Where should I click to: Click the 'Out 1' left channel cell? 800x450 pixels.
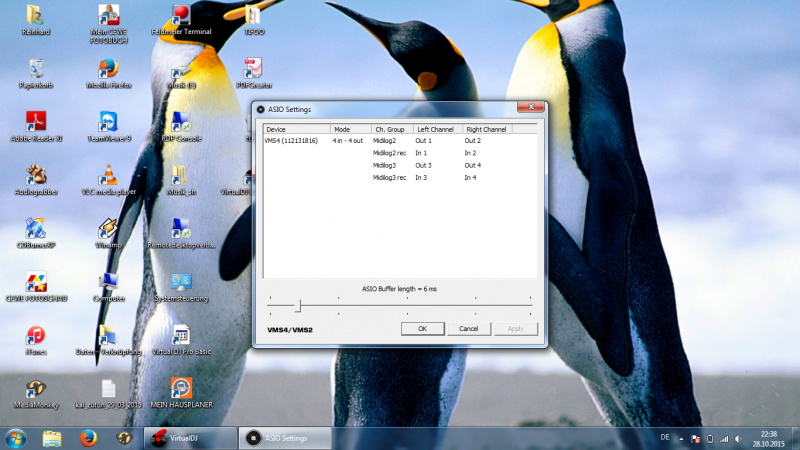[423, 141]
